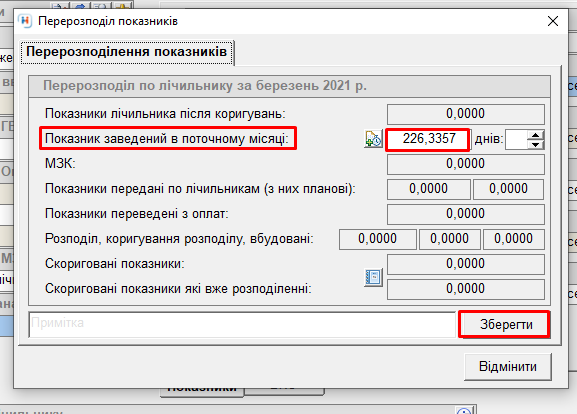Increase days value with the up spinner arrow

(x=535, y=135)
